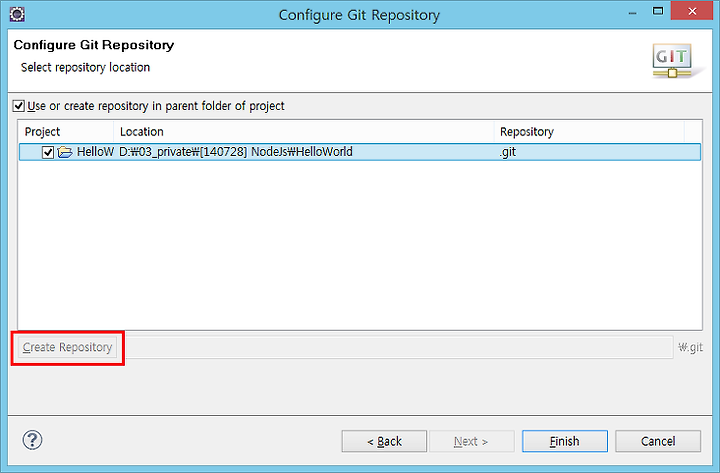Close the dialog with the red X
The width and height of the screenshot is (720, 473).
coord(692,11)
